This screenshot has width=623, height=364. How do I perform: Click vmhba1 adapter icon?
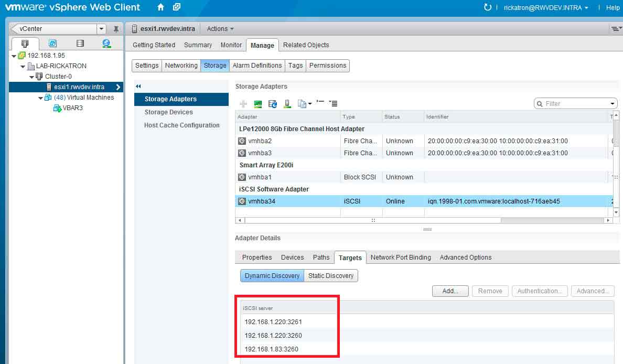242,177
